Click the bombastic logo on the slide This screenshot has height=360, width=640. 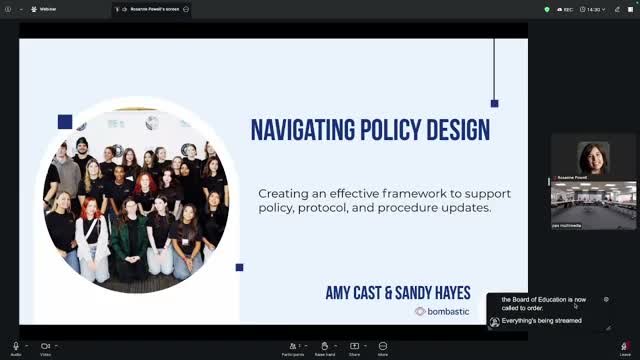(x=442, y=311)
